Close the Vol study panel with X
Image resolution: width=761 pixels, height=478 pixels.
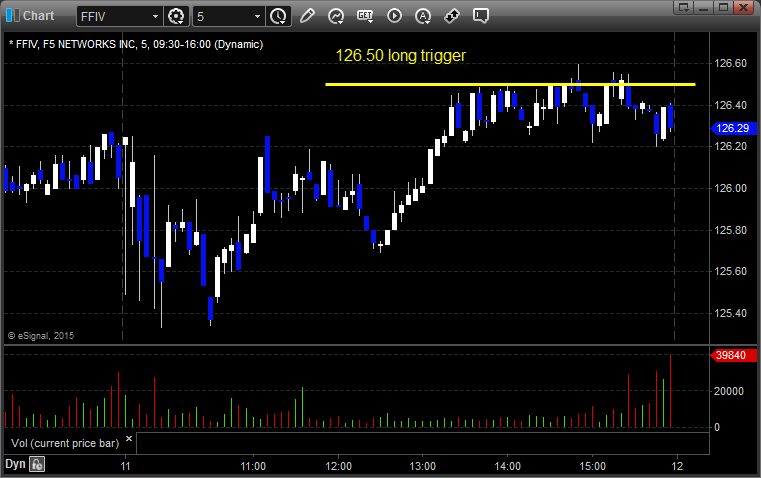tap(129, 439)
